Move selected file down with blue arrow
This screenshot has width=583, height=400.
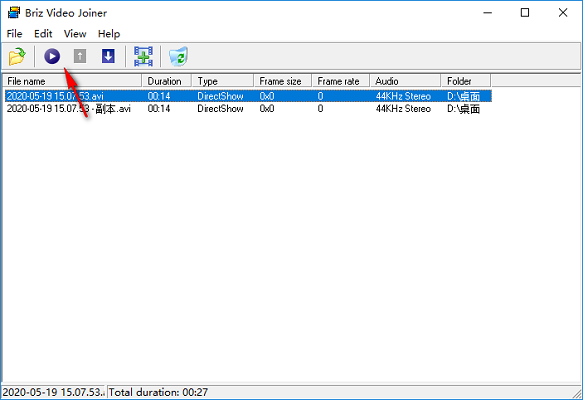click(x=108, y=57)
